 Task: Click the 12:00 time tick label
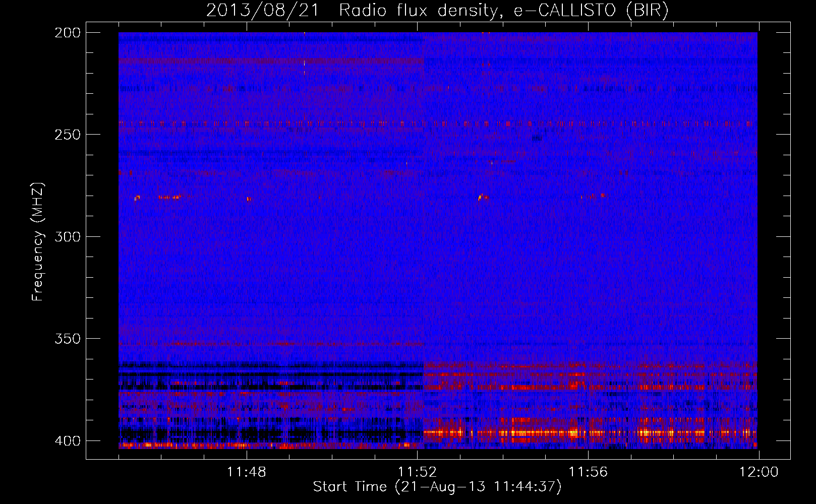759,472
